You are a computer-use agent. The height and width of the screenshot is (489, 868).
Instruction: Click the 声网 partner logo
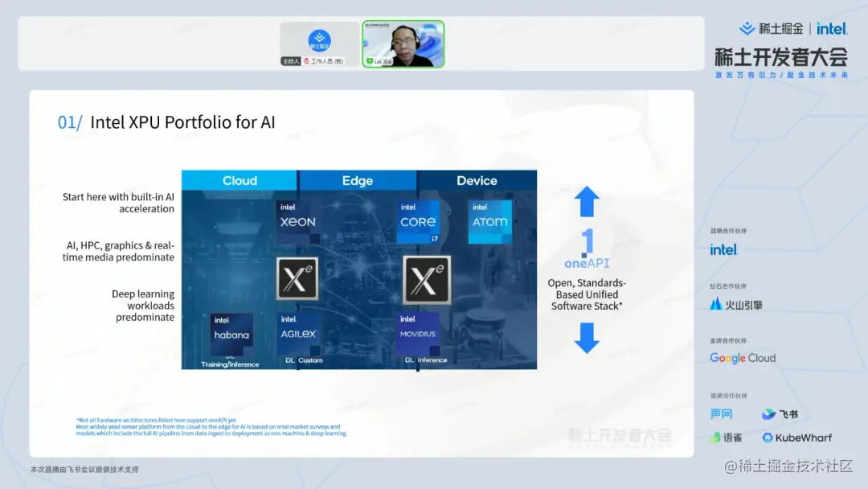pyautogui.click(x=721, y=413)
